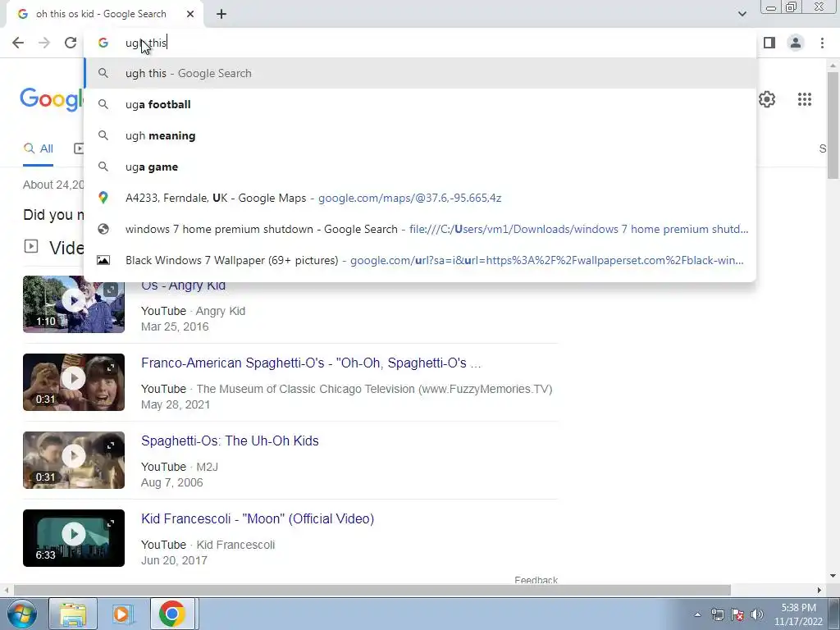
Task: Reload the page with the refresh icon
Action: click(x=71, y=43)
